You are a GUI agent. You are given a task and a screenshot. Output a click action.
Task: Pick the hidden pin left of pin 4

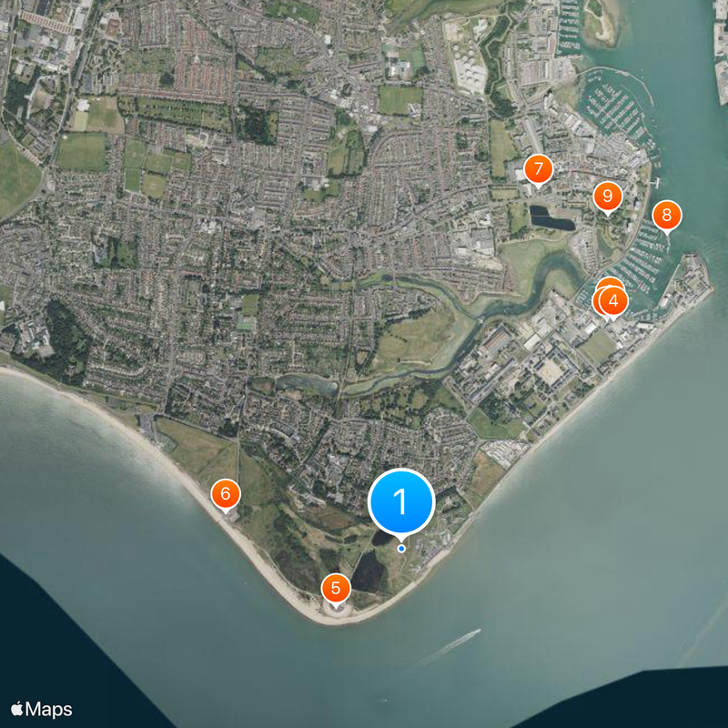(x=596, y=301)
